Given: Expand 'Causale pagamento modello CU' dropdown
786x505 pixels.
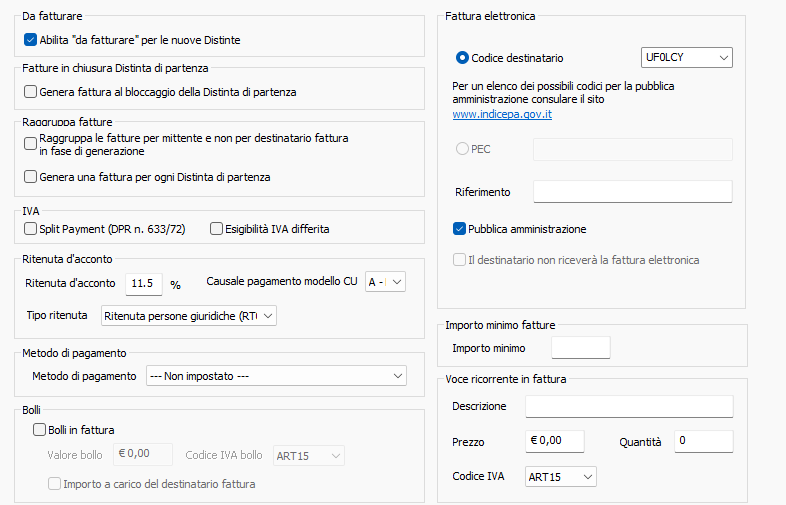Looking at the screenshot, I should click(x=385, y=282).
